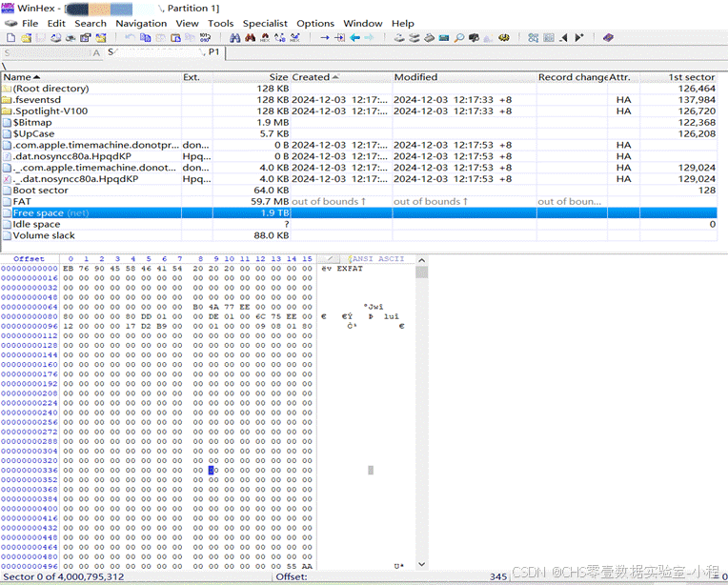Sort by the Ext. column header

pyautogui.click(x=197, y=77)
